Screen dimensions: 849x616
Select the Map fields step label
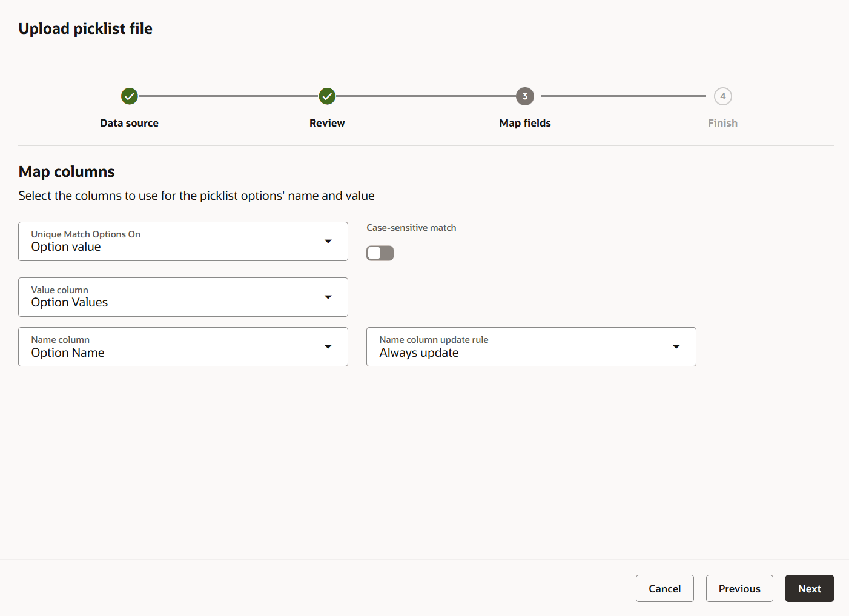pos(525,123)
